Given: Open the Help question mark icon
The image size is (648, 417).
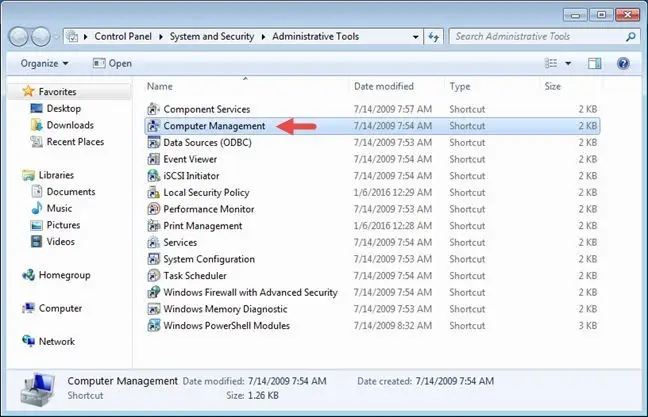Looking at the screenshot, I should [x=623, y=63].
